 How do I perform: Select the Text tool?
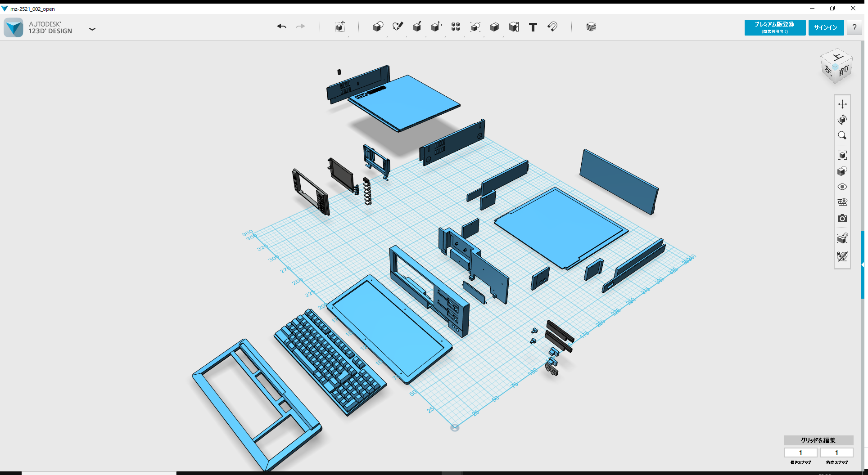click(533, 27)
